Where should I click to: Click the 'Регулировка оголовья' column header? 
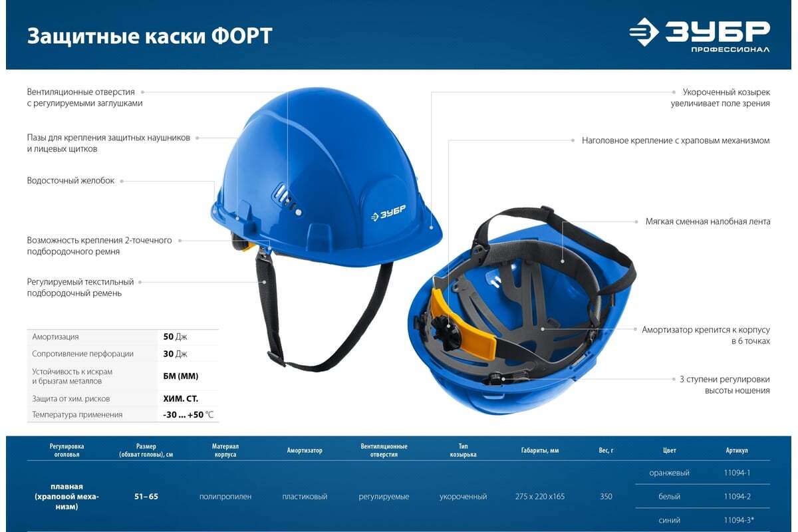(66, 450)
